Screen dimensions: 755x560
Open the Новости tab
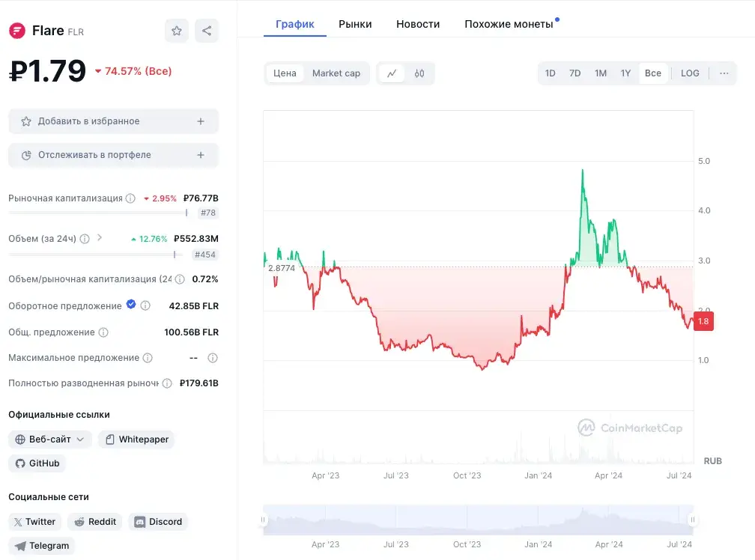point(418,24)
